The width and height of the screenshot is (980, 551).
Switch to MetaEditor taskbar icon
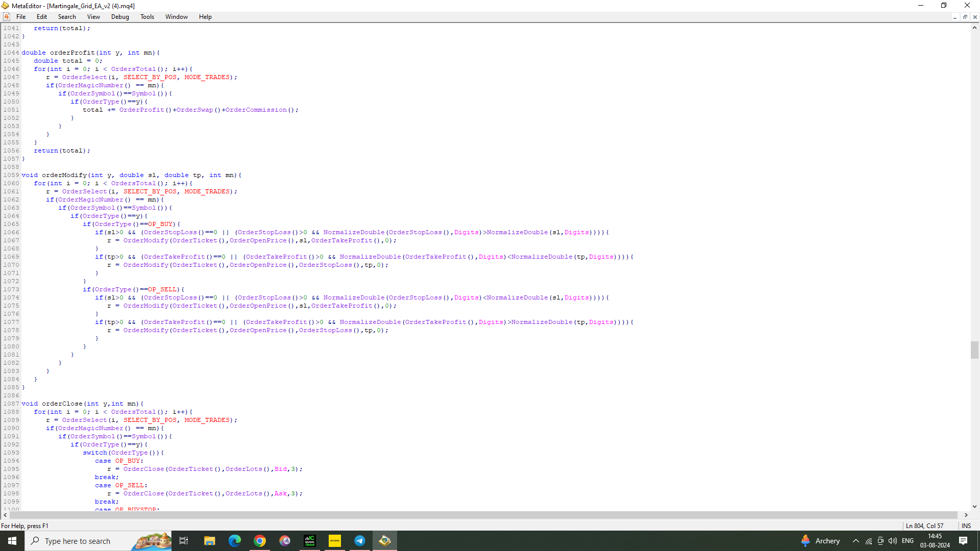pyautogui.click(x=385, y=541)
